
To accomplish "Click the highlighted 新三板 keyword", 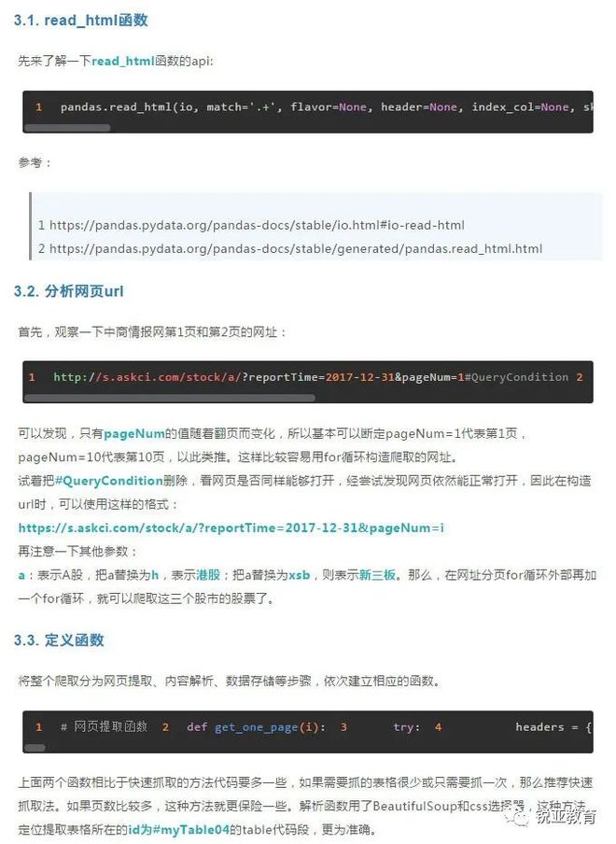I will [x=377, y=575].
